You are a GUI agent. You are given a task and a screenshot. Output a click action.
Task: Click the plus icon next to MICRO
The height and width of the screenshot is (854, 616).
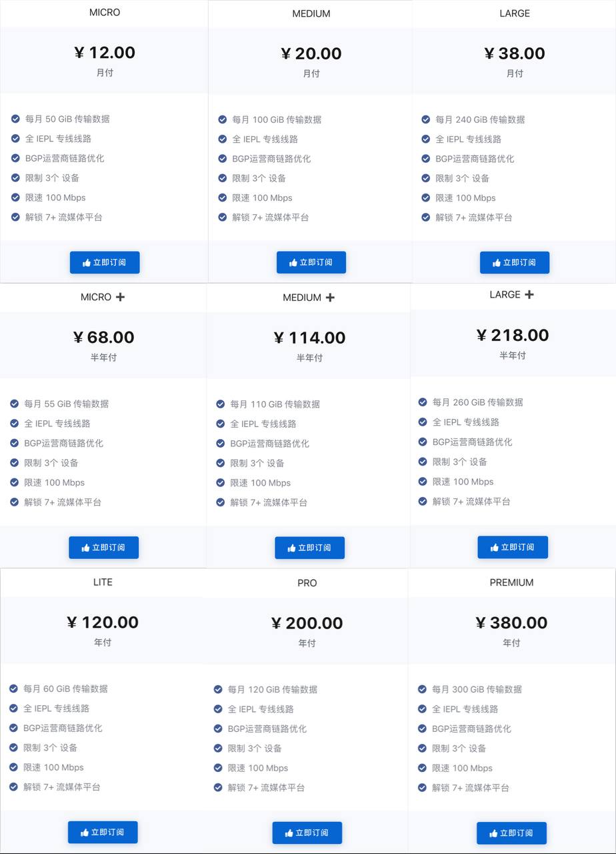[x=120, y=297]
